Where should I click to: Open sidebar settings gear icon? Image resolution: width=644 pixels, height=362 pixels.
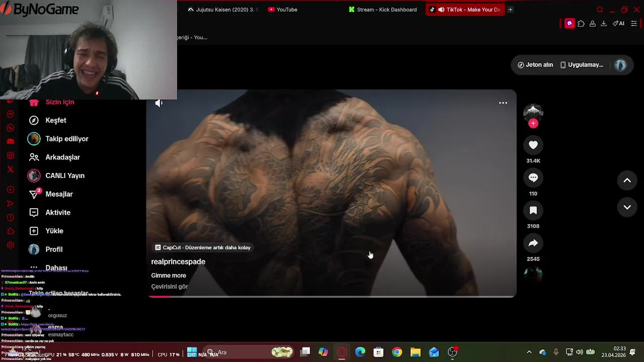coord(10,245)
